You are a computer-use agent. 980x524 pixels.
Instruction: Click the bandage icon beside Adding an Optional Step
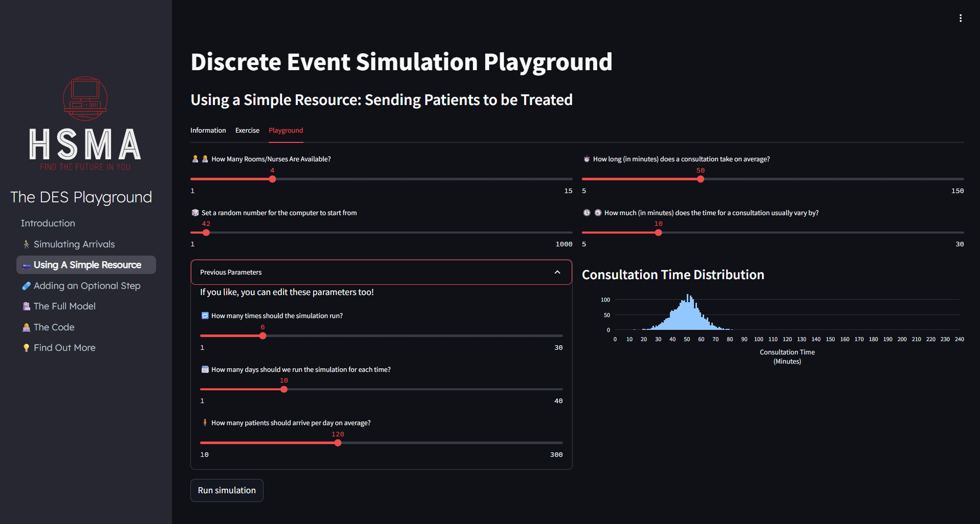(x=27, y=286)
